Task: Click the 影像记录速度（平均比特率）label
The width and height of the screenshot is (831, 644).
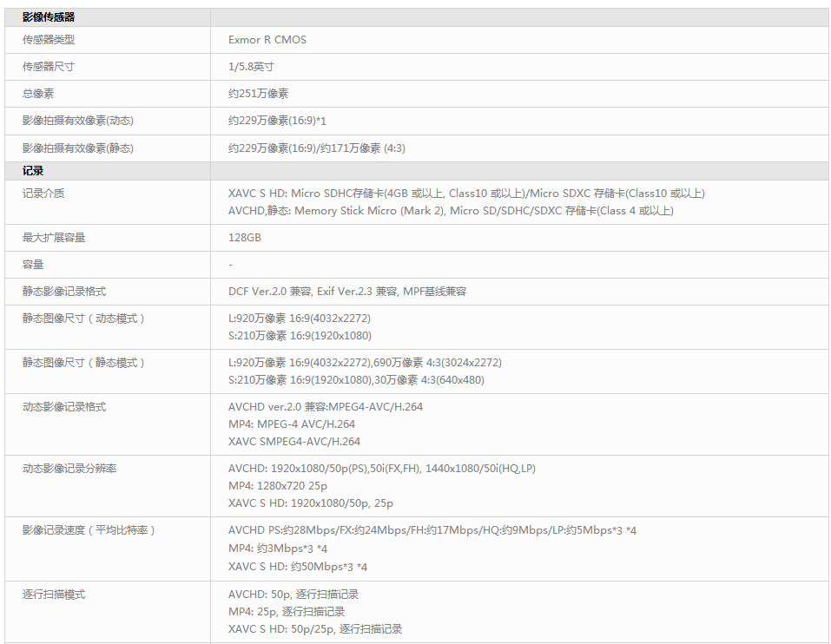Action: pos(89,530)
